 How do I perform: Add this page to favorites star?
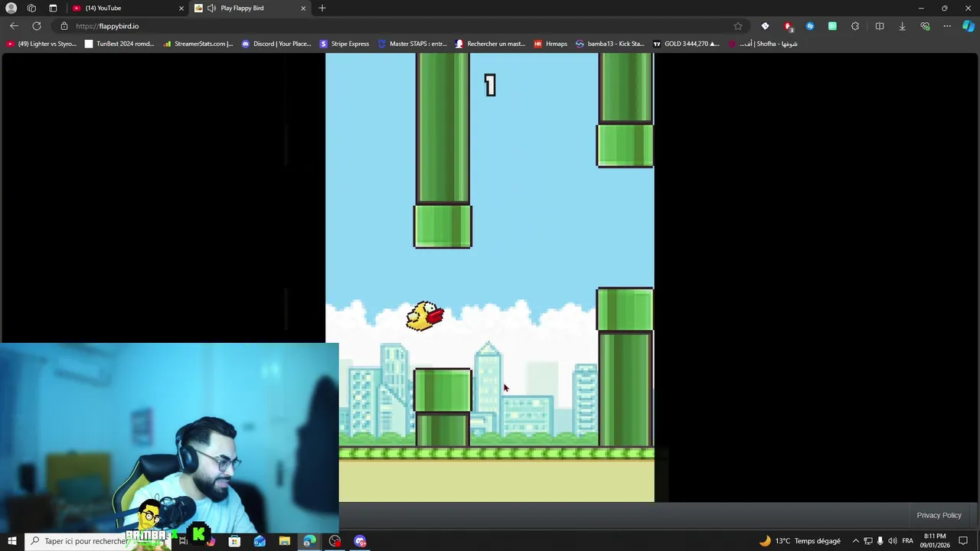coord(738,26)
